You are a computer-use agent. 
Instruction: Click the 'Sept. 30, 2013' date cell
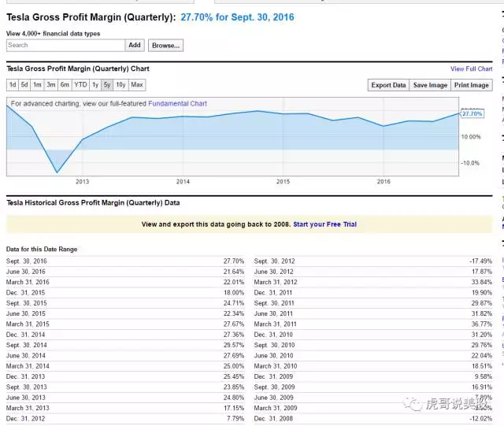pos(26,387)
